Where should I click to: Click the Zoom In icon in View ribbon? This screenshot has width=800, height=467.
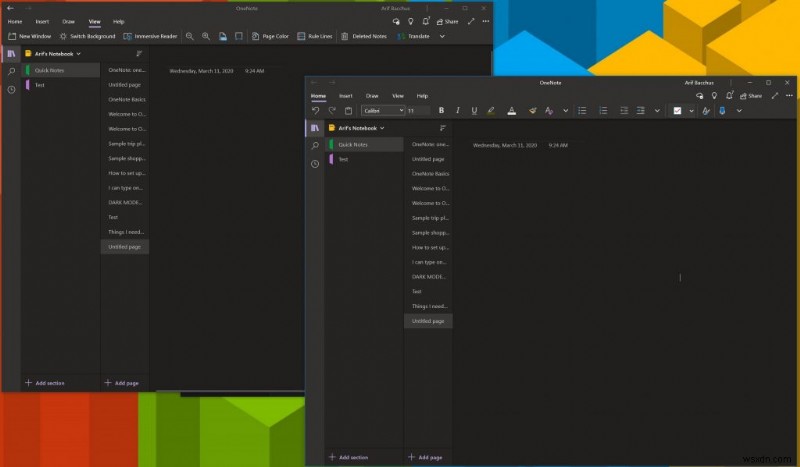pos(206,36)
